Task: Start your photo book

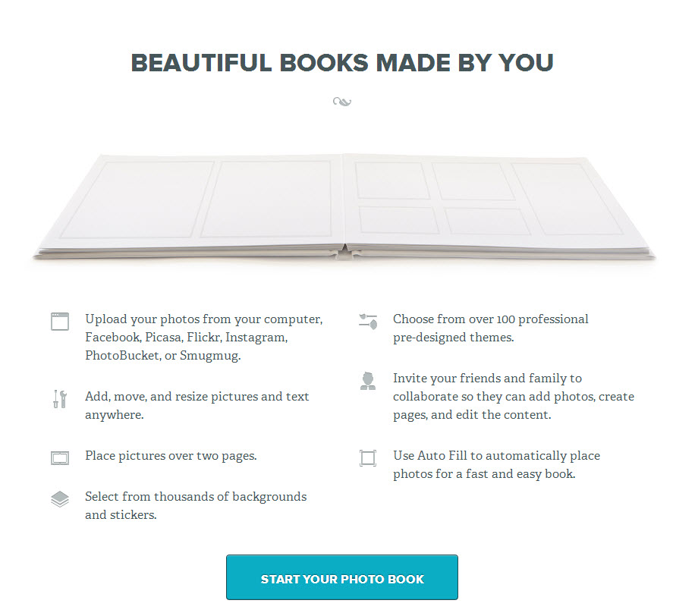Action: [342, 577]
